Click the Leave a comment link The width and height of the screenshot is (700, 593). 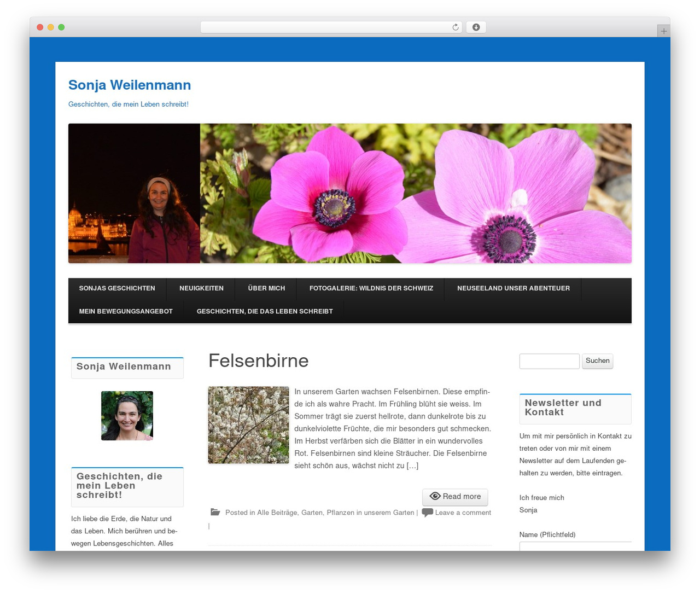pos(463,513)
